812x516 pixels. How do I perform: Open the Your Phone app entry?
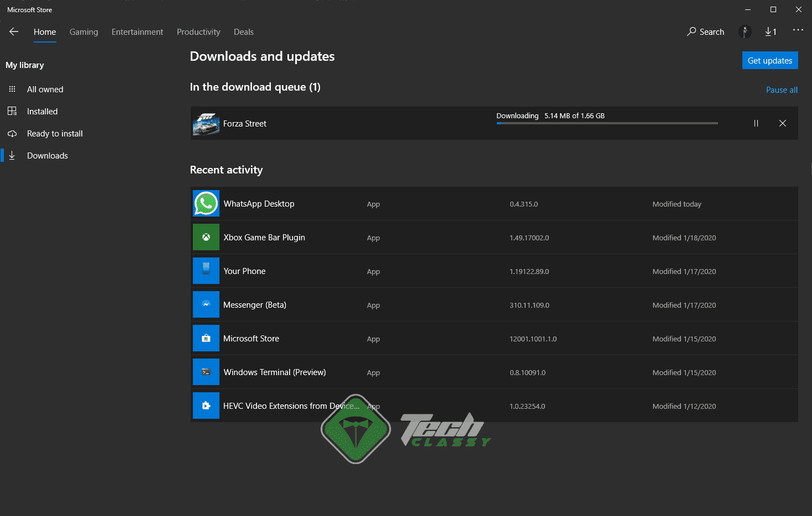(x=244, y=271)
